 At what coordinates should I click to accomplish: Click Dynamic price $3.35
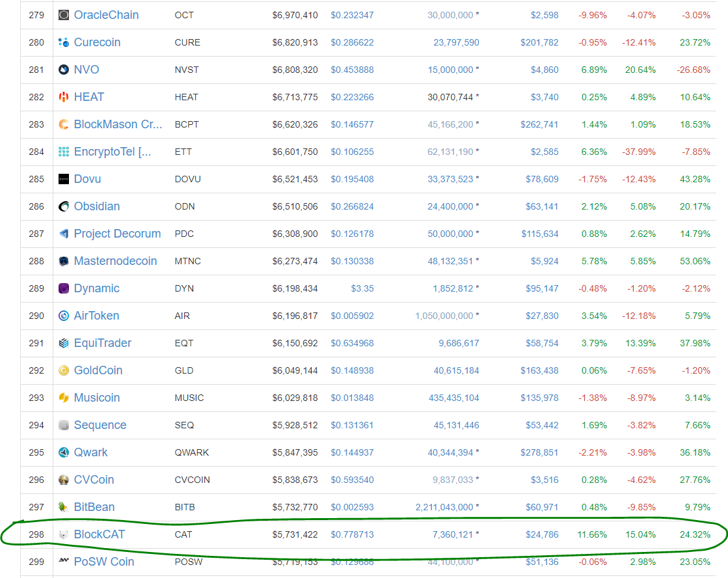362,288
